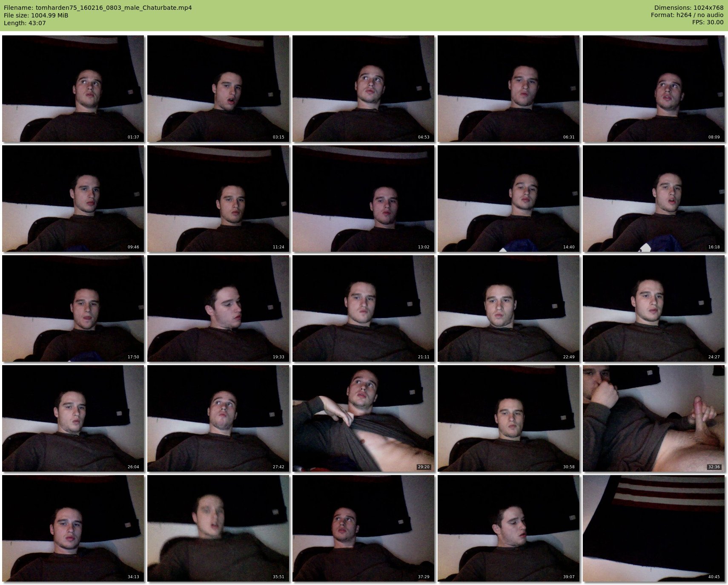Select the thumbnail stamped 39:07
The width and height of the screenshot is (728, 585).
pos(509,528)
